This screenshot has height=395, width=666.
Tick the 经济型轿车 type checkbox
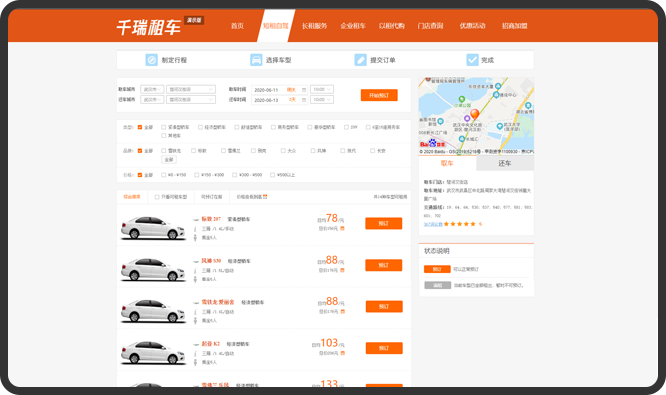(200, 127)
